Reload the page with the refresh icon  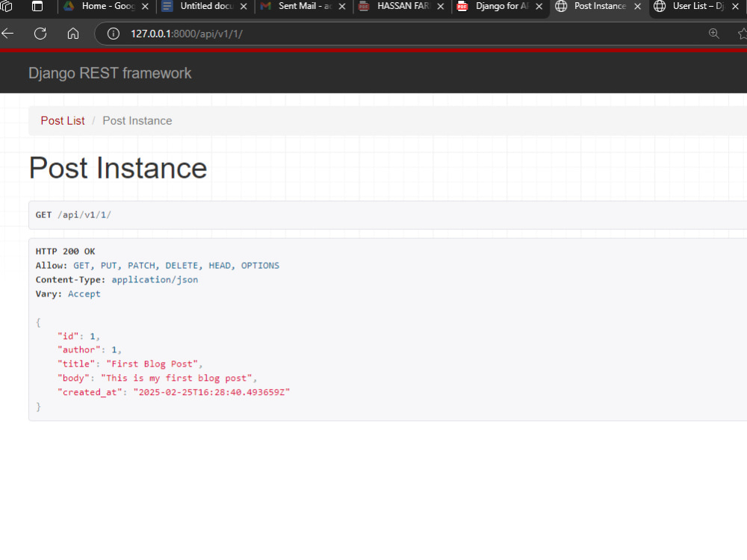pyautogui.click(x=40, y=34)
